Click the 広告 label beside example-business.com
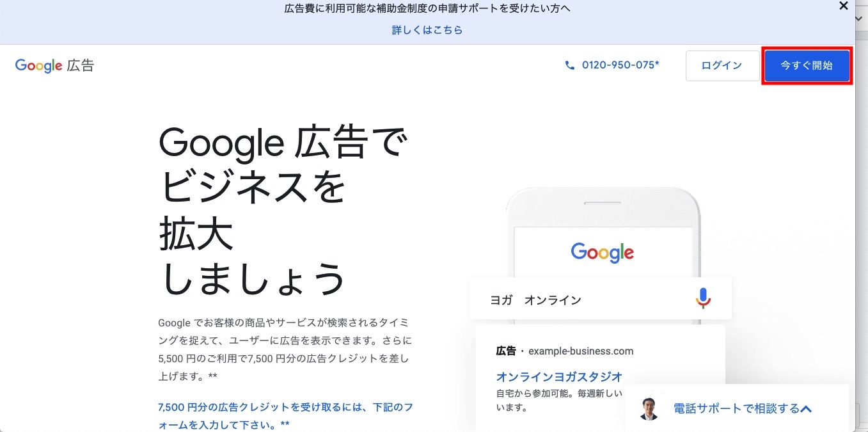The height and width of the screenshot is (432, 868). tap(506, 351)
